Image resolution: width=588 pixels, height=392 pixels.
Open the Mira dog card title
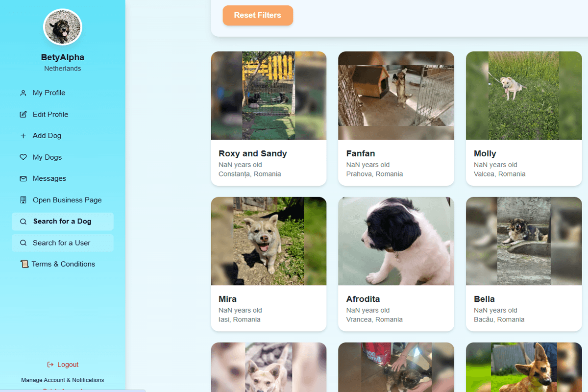point(227,299)
